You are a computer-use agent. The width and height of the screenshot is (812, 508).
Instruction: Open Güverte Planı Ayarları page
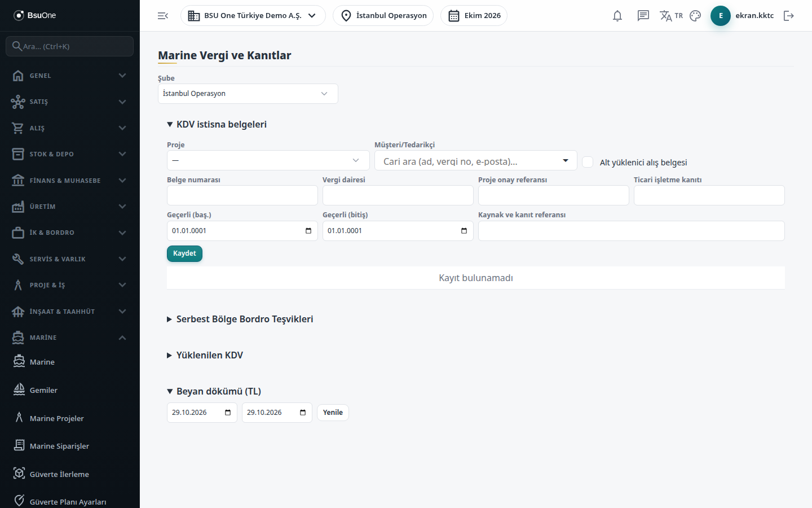[70, 502]
